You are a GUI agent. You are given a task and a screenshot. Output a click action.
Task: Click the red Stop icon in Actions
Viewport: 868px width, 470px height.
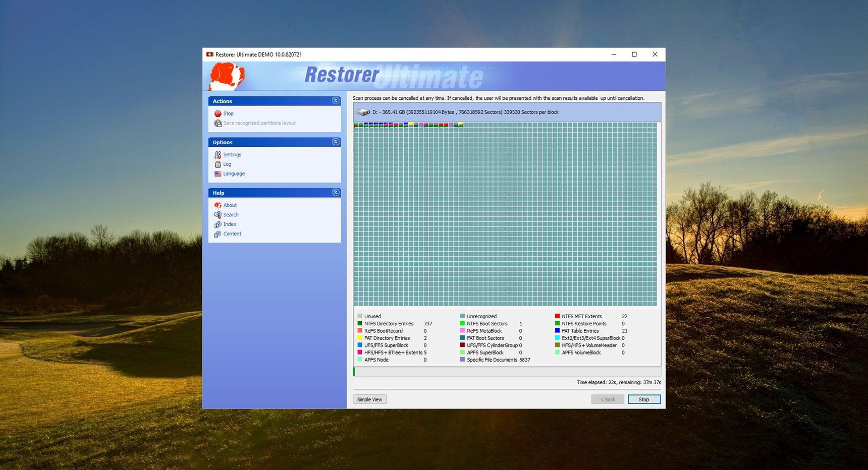(218, 114)
